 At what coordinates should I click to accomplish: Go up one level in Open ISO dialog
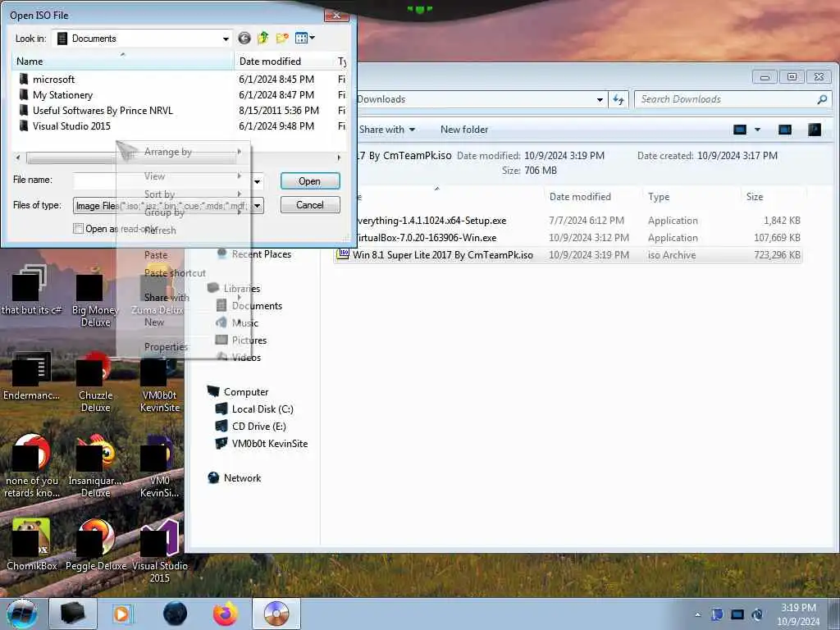click(262, 38)
